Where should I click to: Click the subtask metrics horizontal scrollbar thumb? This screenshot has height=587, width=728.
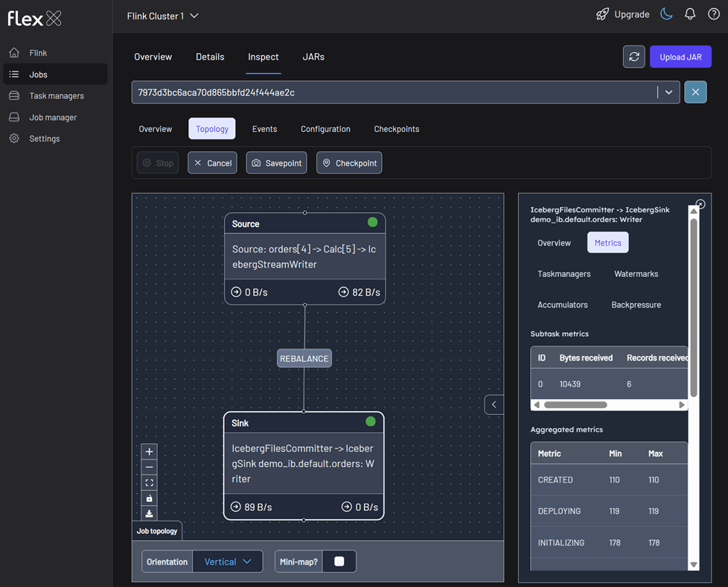tap(575, 404)
